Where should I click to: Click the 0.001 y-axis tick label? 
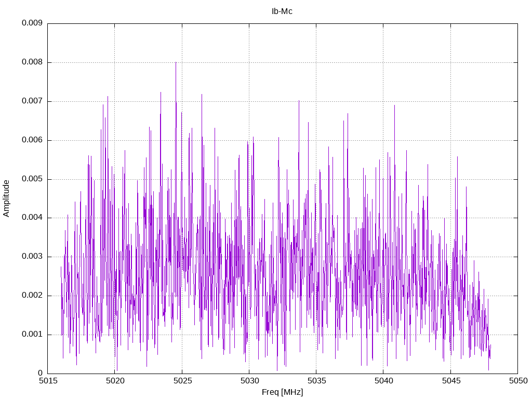[32, 335]
